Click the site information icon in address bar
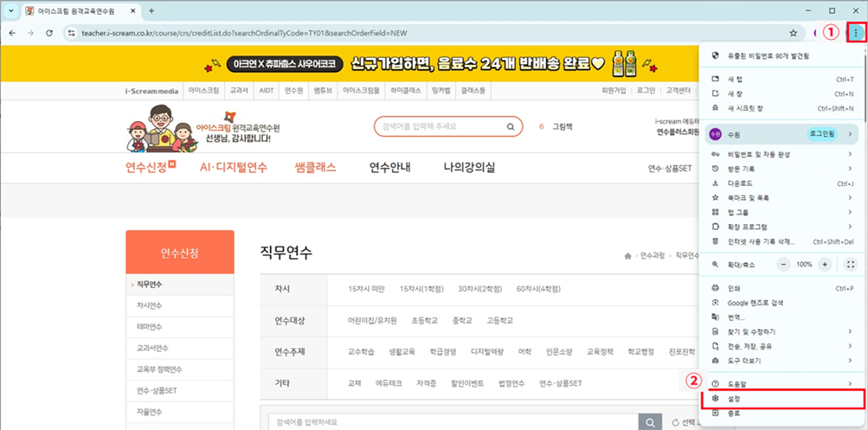Image resolution: width=868 pixels, height=430 pixels. pos(71,33)
